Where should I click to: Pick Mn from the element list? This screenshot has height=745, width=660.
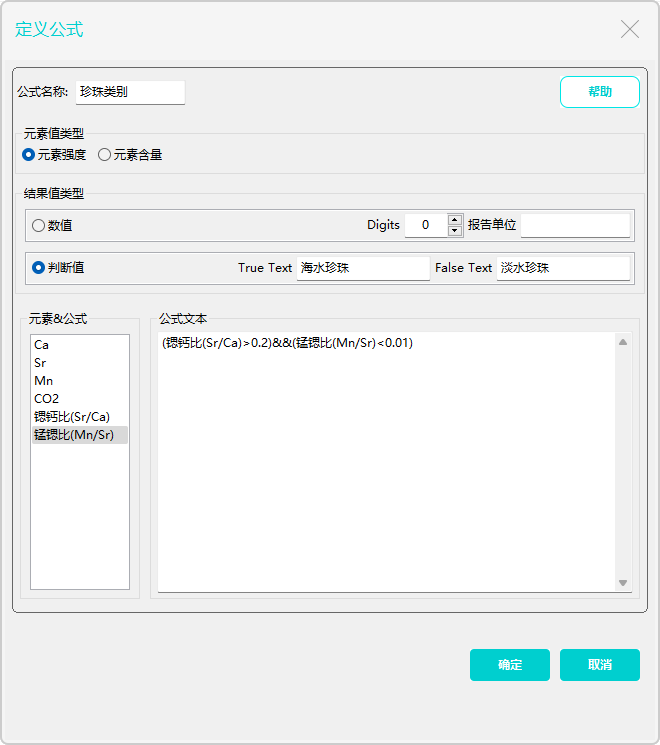[80, 381]
